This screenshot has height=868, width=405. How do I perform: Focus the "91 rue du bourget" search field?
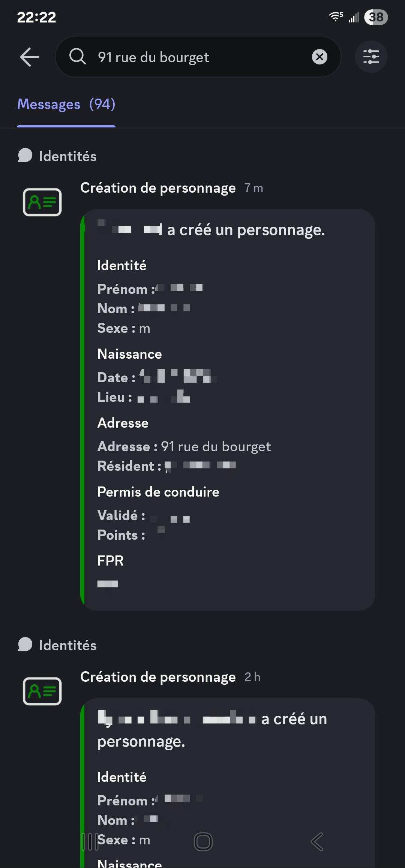199,57
